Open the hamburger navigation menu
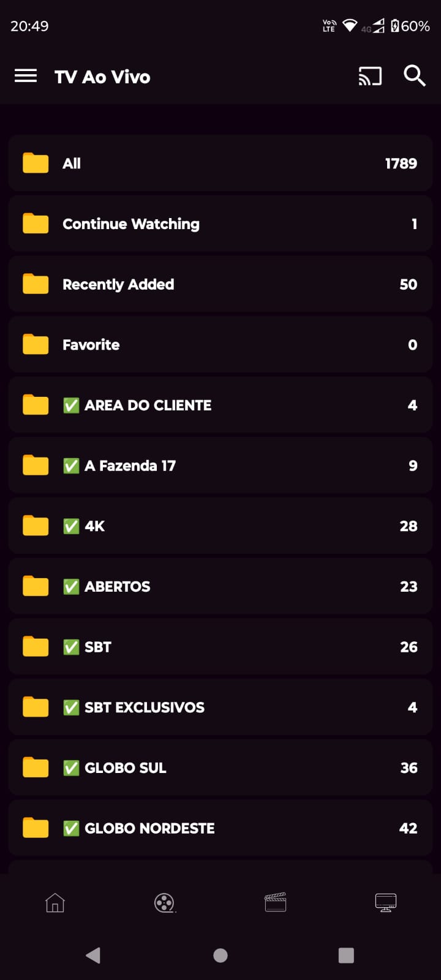This screenshot has height=980, width=441. [x=26, y=76]
